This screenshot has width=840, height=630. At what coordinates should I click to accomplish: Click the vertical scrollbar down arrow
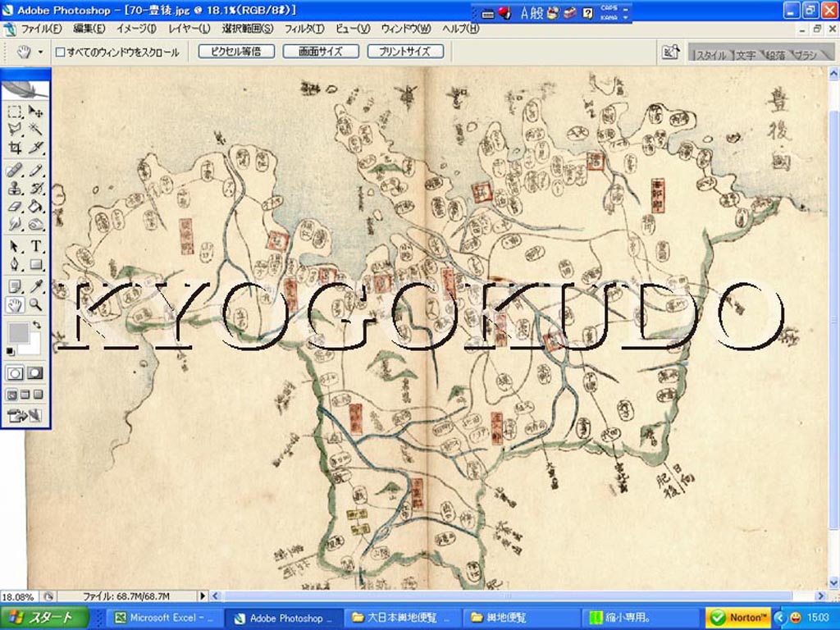click(x=834, y=582)
